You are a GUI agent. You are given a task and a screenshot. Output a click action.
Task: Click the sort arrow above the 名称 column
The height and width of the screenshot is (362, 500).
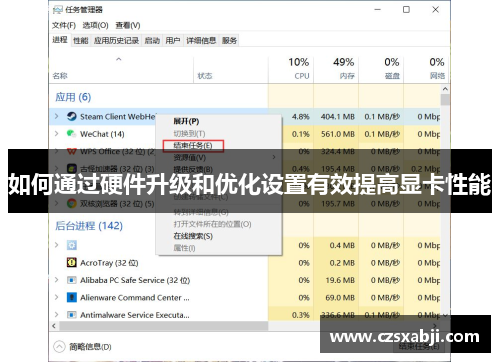tap(119, 59)
